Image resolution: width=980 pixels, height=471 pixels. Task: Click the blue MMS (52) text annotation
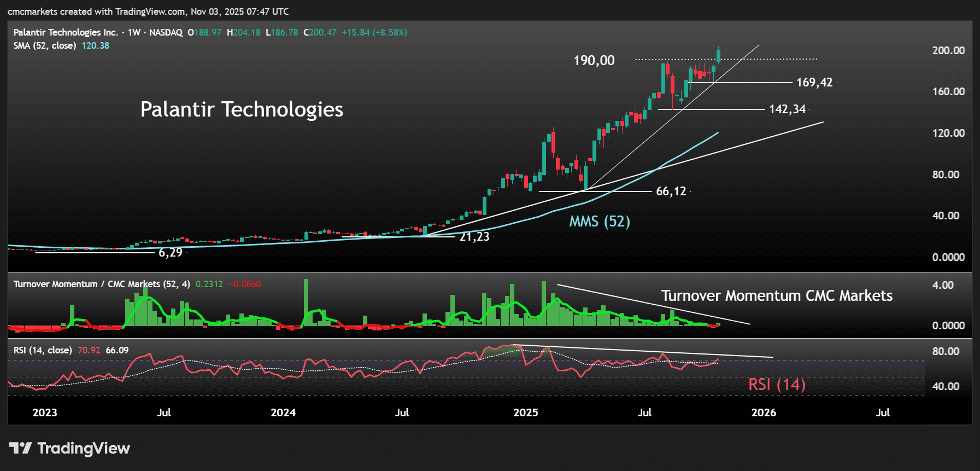(x=600, y=222)
